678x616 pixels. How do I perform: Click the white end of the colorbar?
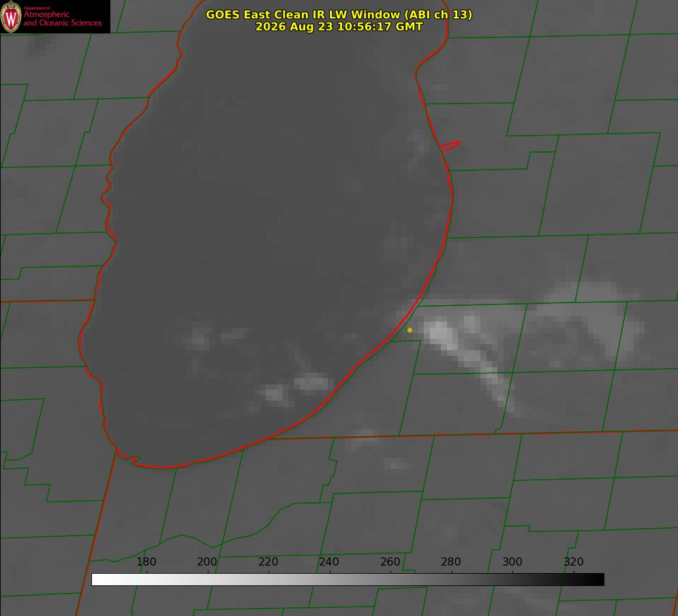(97, 579)
